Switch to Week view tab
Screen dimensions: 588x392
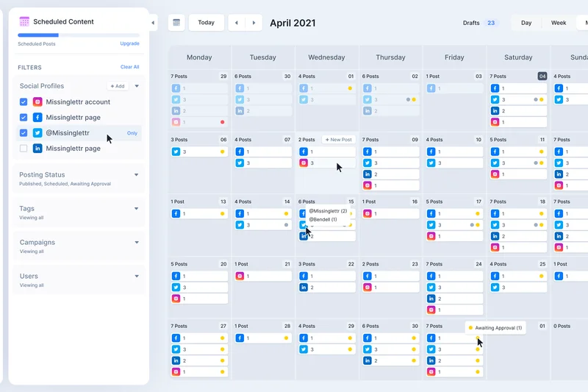point(559,23)
